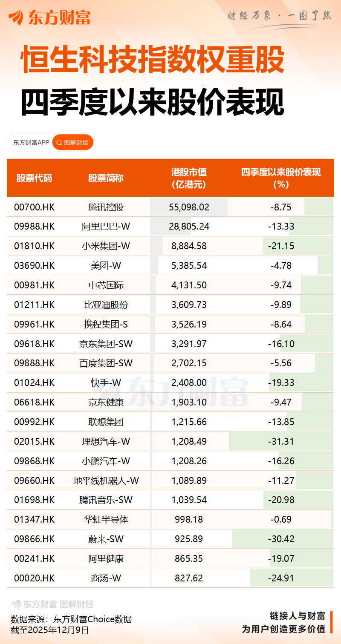Click the magnifier icon in 图解财经 button
Screen dimensions: 341x644
[x=59, y=142]
